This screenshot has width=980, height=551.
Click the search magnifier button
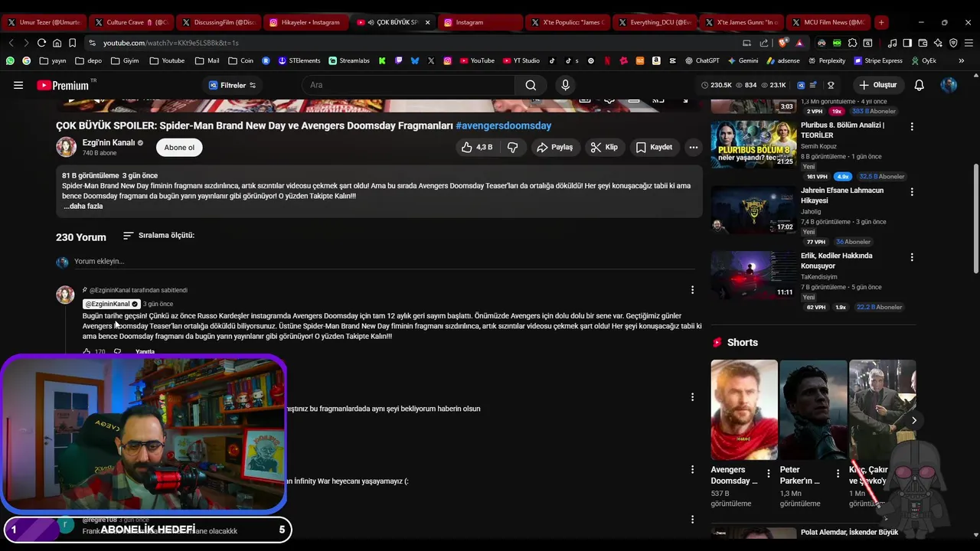tap(531, 85)
